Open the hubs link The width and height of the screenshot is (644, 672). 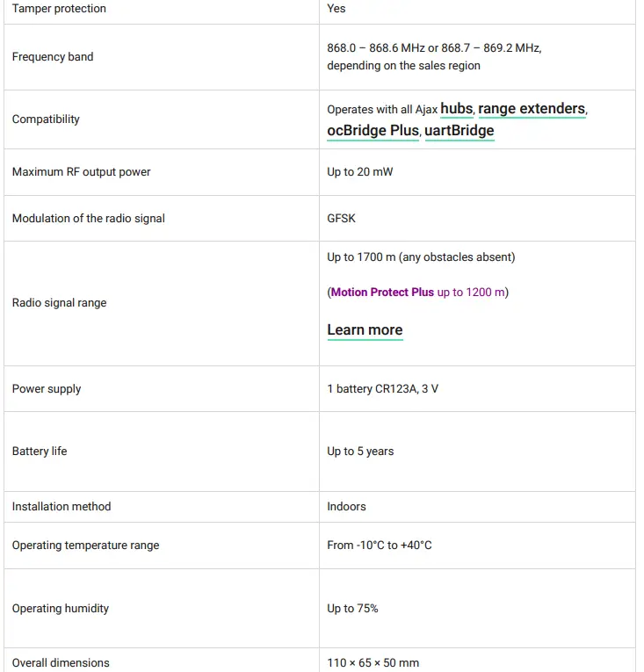pos(456,109)
